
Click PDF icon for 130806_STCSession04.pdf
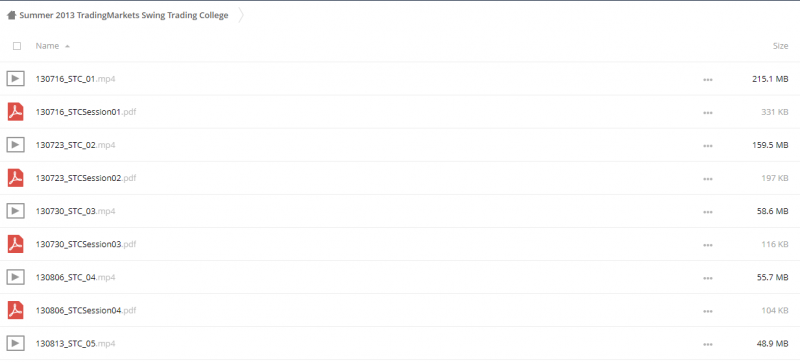pos(16,310)
